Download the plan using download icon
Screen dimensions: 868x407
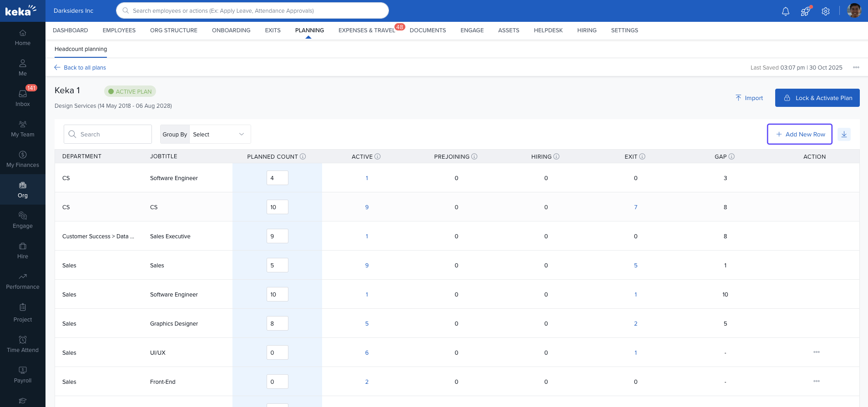844,134
